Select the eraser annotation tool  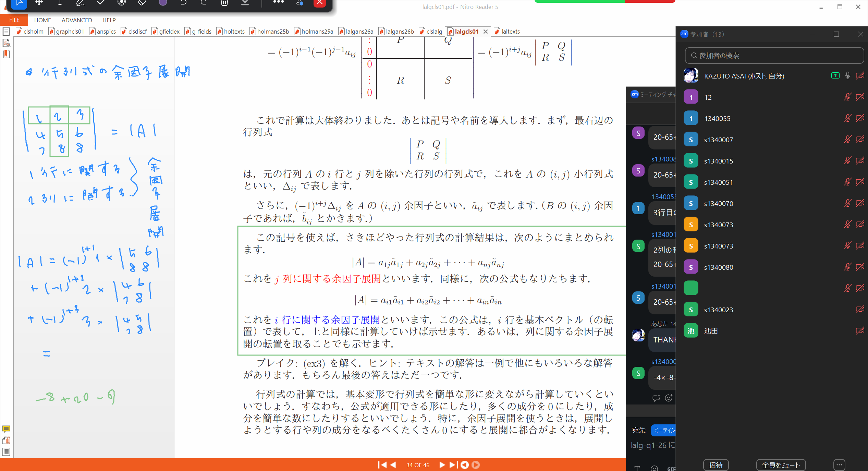pyautogui.click(x=142, y=3)
